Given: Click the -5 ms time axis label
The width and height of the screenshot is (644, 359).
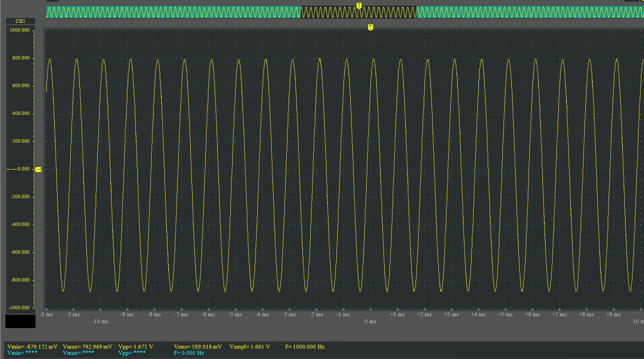Looking at the screenshot, I should click(x=234, y=314).
